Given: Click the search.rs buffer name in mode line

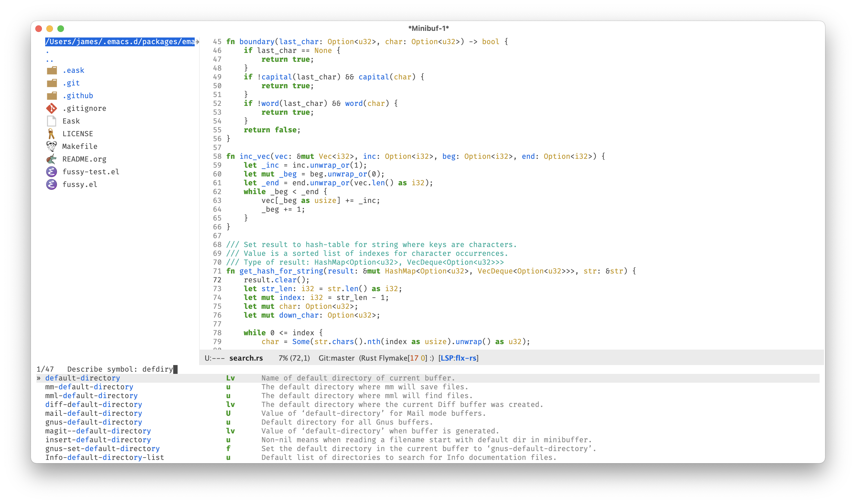Looking at the screenshot, I should coord(246,358).
